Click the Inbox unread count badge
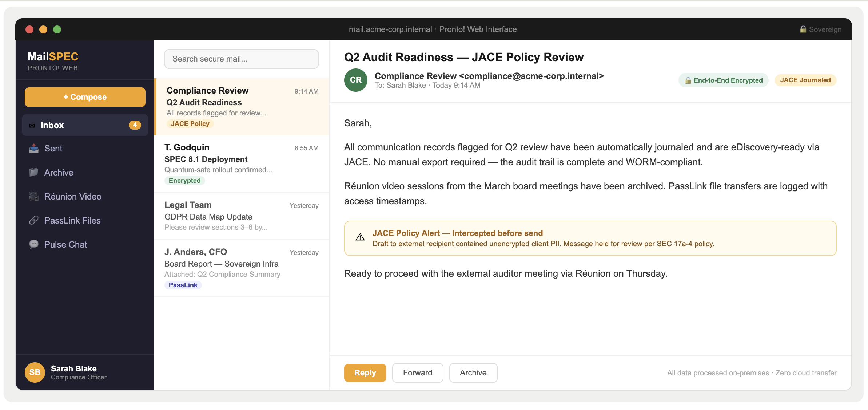 [135, 125]
